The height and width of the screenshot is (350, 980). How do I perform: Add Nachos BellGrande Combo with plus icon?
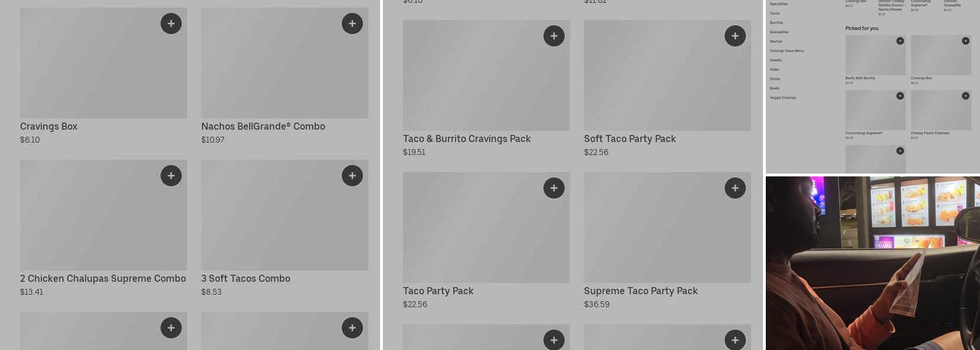pos(352,24)
